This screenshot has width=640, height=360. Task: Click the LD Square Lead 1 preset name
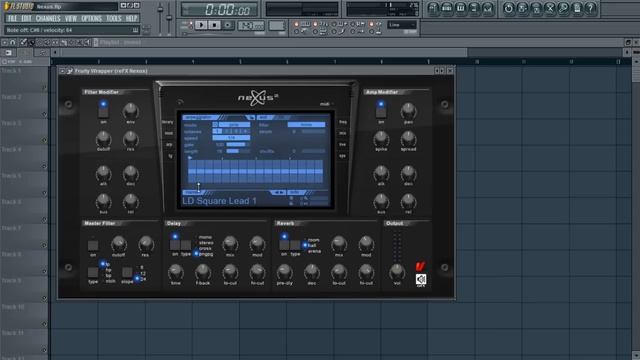click(x=220, y=201)
